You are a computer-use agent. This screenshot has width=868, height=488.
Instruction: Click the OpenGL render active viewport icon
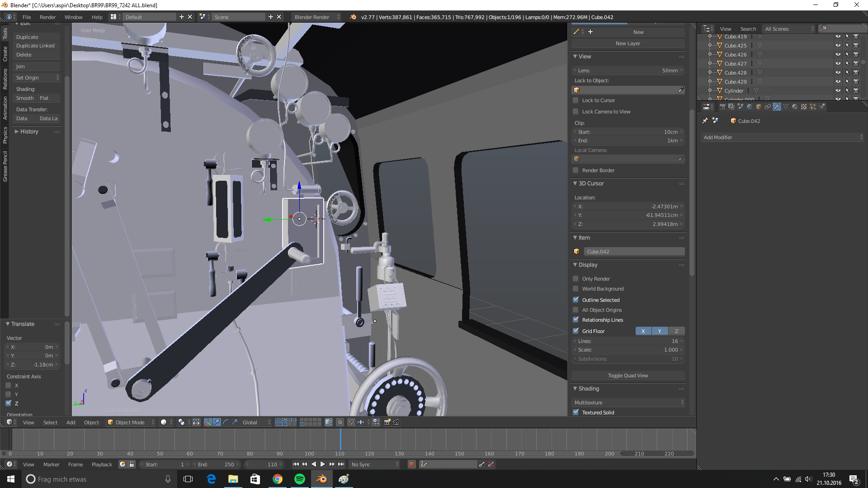click(387, 422)
